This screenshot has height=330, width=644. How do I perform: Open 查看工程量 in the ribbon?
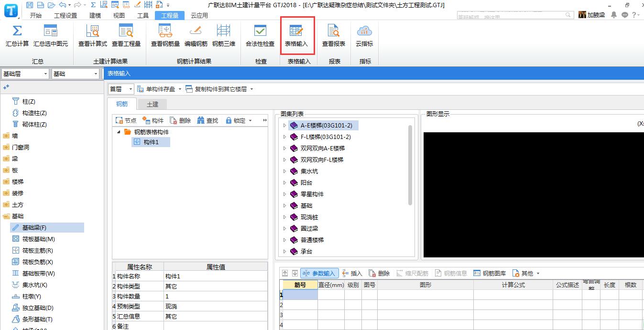[x=126, y=36]
